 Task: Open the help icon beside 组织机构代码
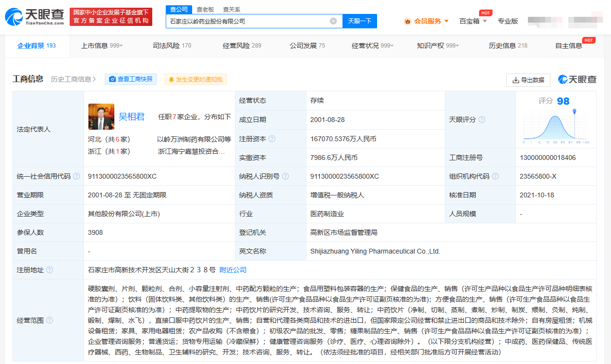pos(495,176)
